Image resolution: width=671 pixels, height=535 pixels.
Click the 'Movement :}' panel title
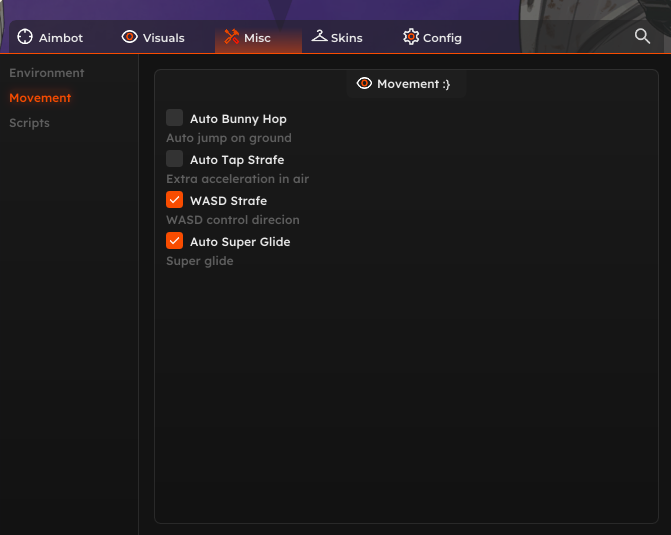413,84
